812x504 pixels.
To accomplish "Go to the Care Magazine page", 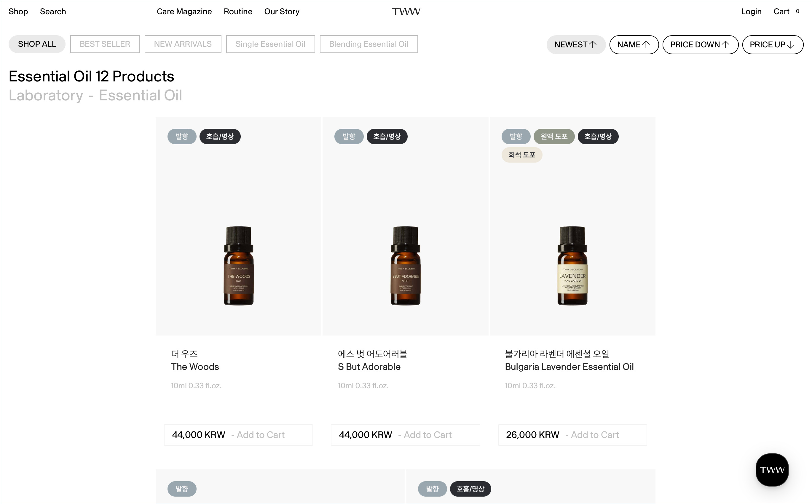I will coord(184,12).
